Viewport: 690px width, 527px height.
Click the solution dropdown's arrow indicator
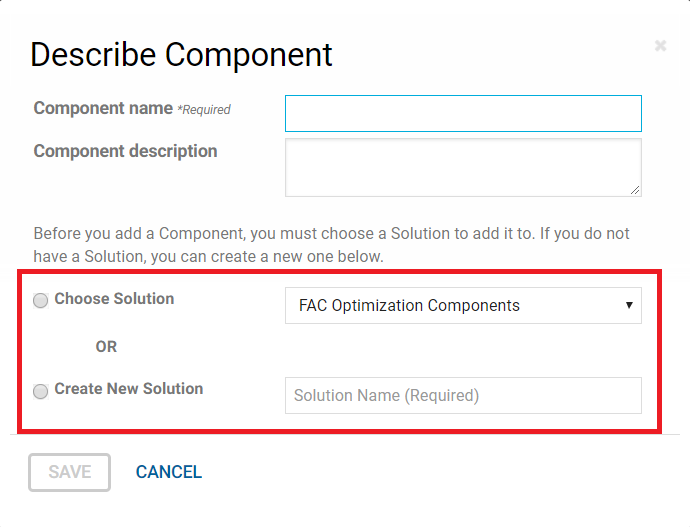coord(629,305)
